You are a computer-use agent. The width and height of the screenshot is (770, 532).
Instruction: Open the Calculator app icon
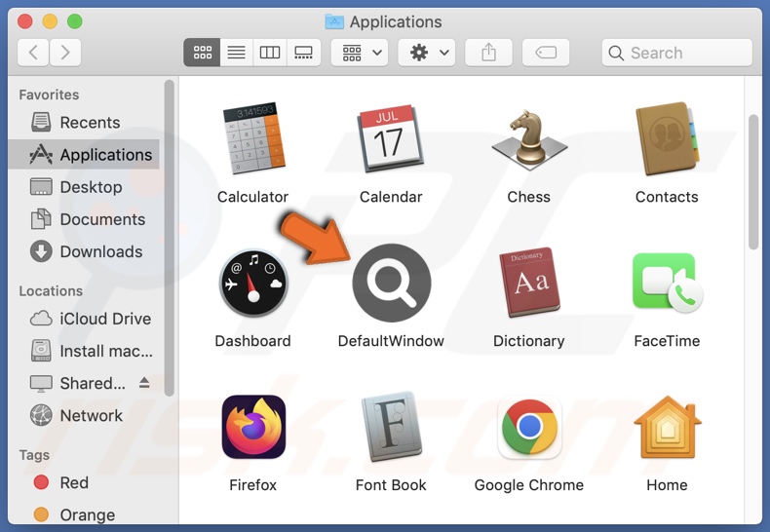coord(253,138)
